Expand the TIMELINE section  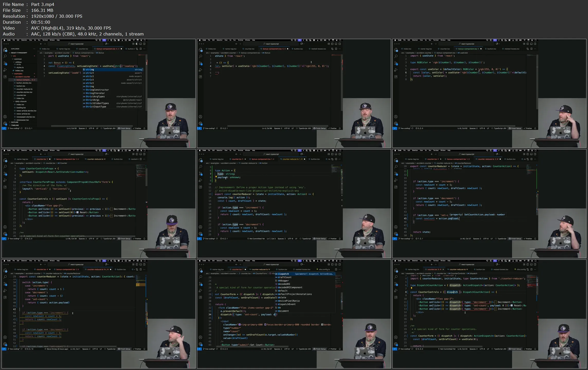pyautogui.click(x=15, y=125)
